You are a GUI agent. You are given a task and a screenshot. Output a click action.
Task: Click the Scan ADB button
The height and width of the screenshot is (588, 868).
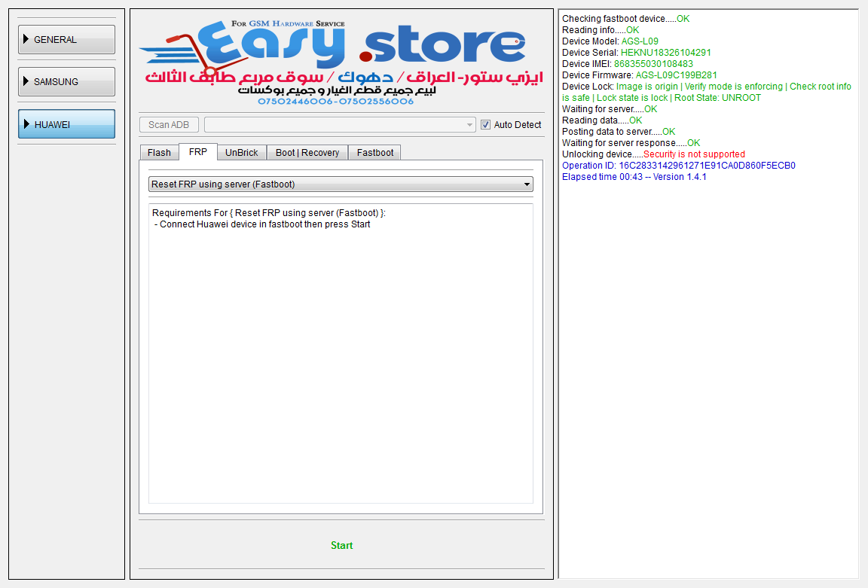(169, 124)
